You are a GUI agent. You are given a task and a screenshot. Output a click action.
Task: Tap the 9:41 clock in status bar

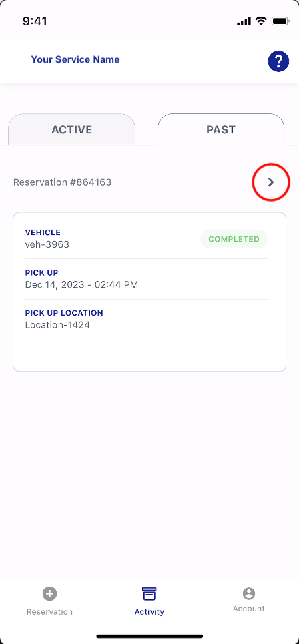pyautogui.click(x=35, y=21)
